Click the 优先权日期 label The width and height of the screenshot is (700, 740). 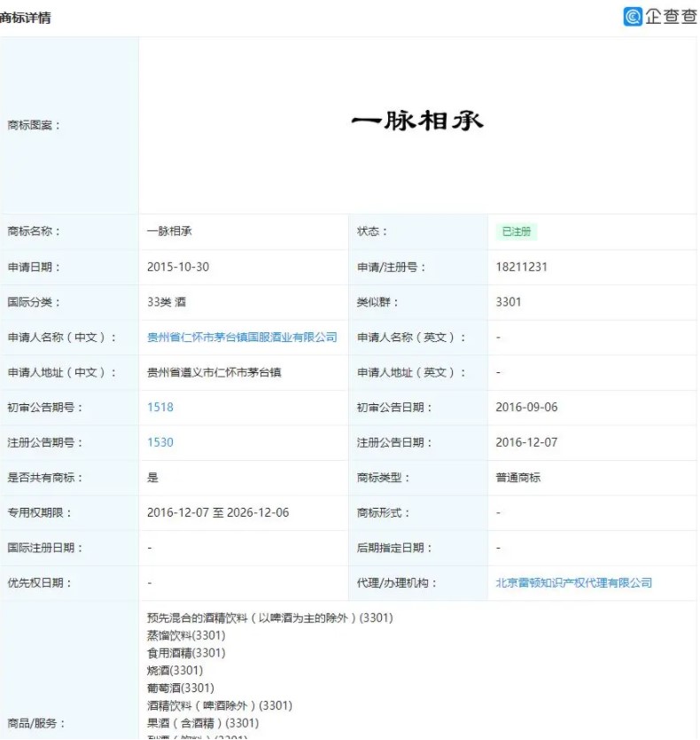click(39, 583)
